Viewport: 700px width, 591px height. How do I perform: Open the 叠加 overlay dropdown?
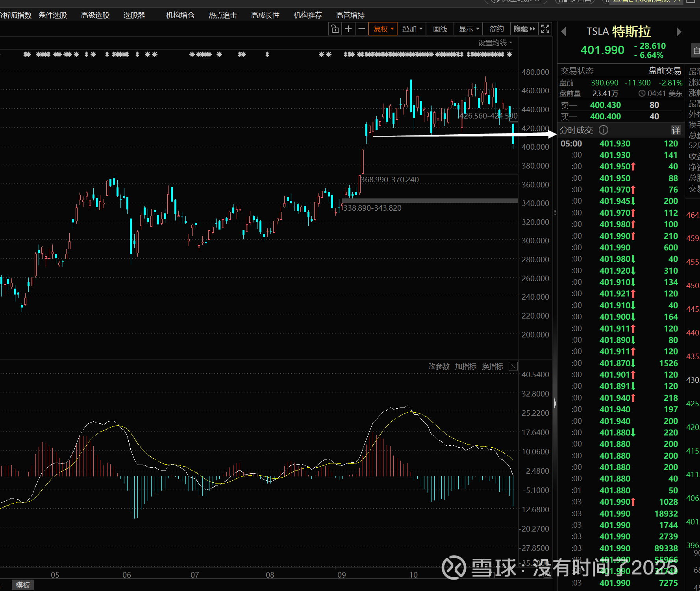412,29
